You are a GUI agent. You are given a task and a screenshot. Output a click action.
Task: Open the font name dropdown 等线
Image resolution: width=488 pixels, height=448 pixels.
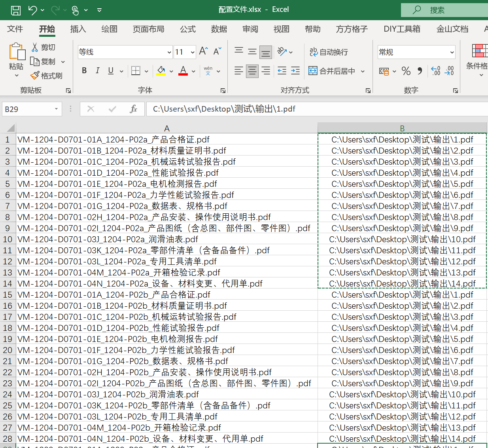pos(169,52)
